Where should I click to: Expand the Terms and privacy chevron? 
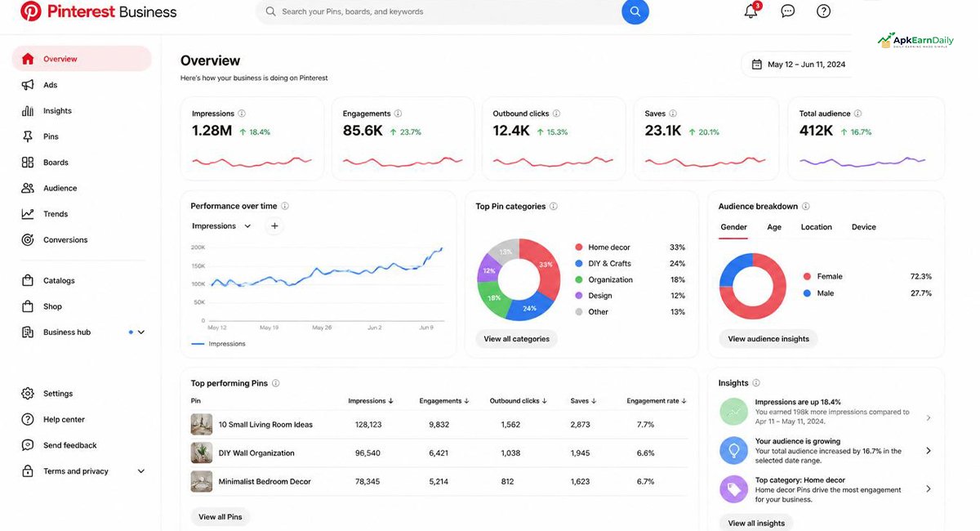(141, 471)
